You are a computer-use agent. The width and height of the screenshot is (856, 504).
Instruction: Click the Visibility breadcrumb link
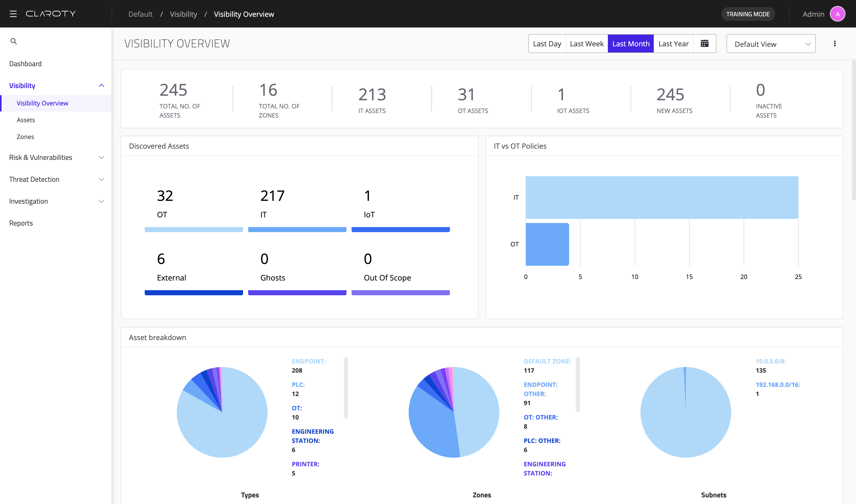183,14
